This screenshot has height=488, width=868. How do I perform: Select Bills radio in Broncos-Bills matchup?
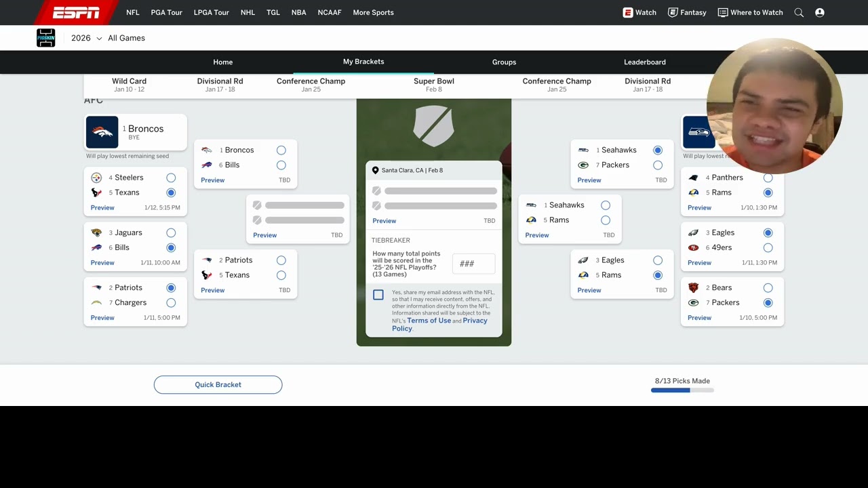point(281,165)
